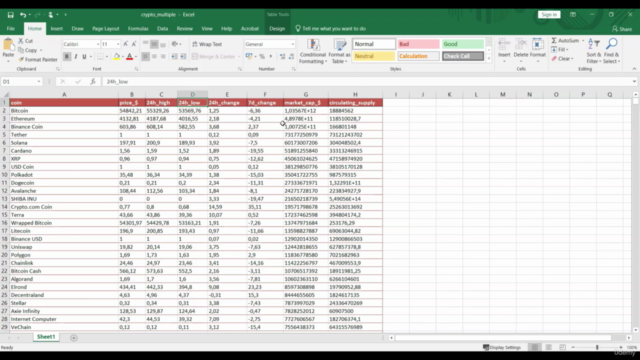This screenshot has width=640, height=360.
Task: Collapse the ribbon with the chevron
Action: [x=634, y=69]
